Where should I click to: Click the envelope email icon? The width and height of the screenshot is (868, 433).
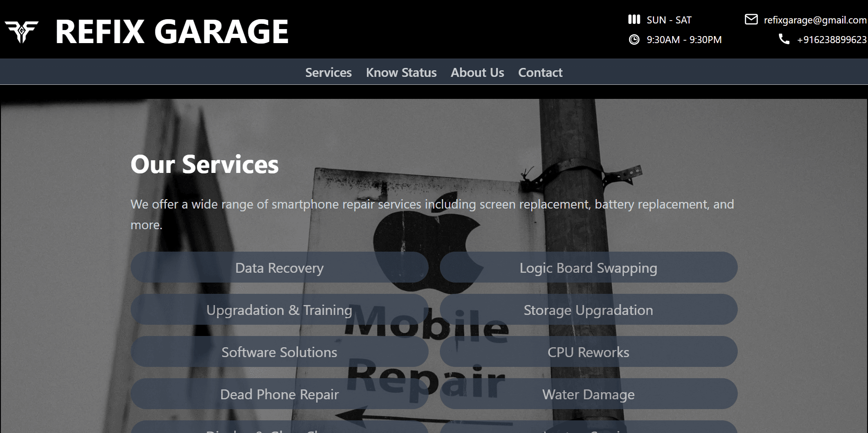coord(751,19)
